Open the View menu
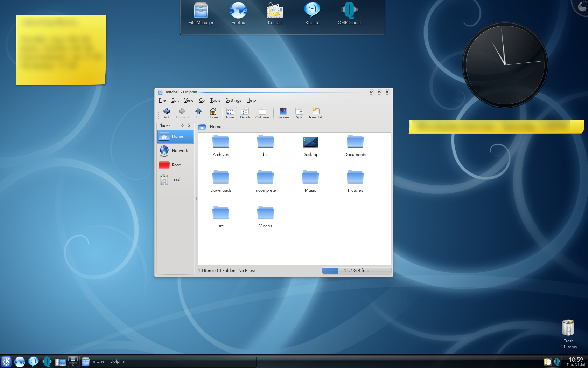The width and height of the screenshot is (588, 368). coord(189,100)
